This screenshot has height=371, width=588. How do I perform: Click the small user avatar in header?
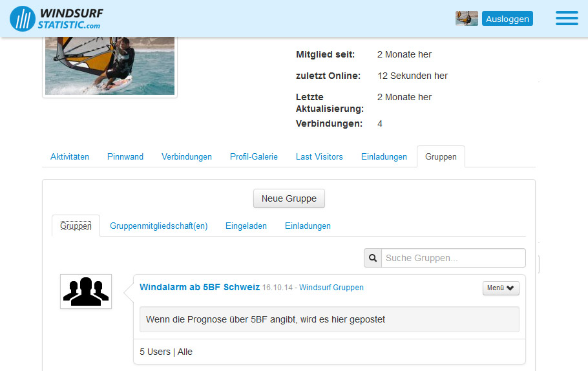point(467,18)
